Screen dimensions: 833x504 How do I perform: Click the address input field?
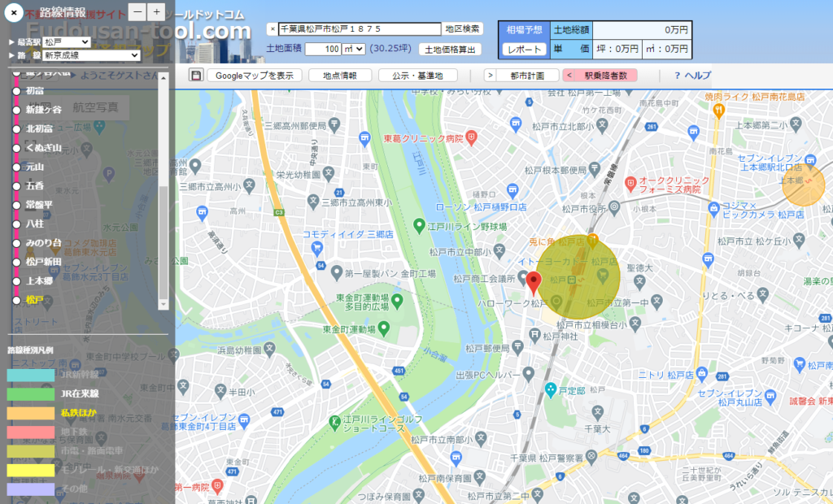pos(360,28)
